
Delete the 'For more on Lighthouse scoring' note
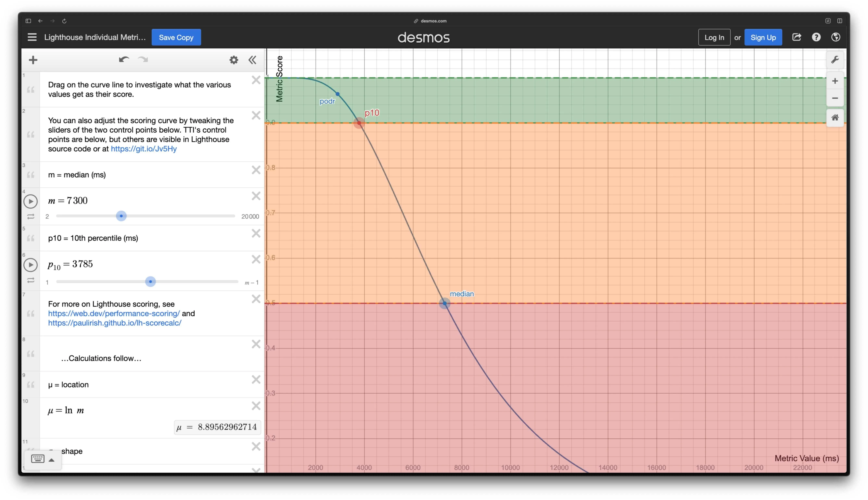[256, 299]
